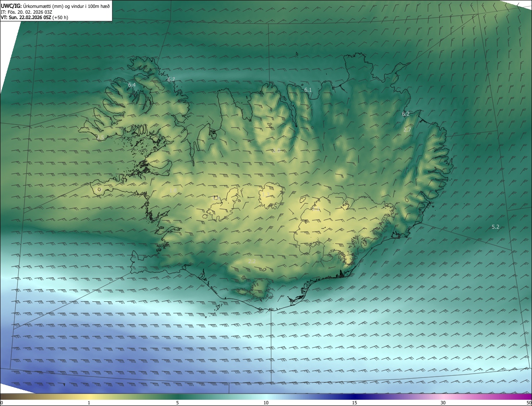Click the initial time 'IT: Fös. 20. 02. 2026 03Z'
Image resolution: width=532 pixels, height=406 pixels.
(x=27, y=12)
